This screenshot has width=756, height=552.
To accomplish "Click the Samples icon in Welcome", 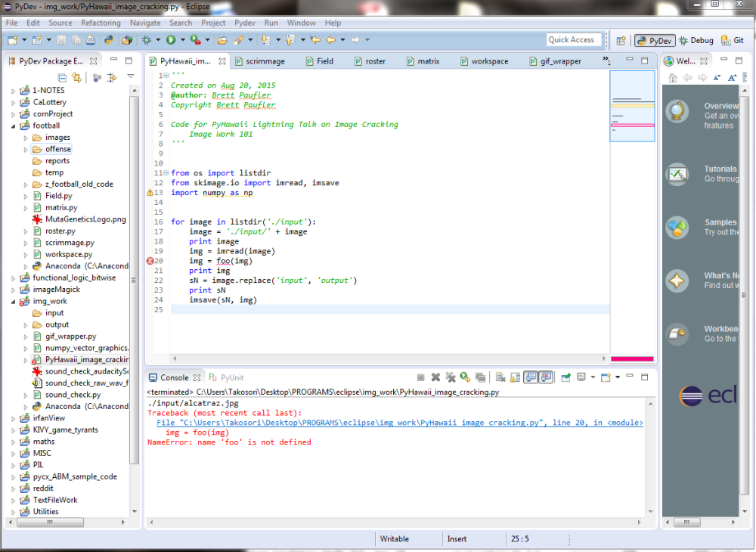I will tap(677, 228).
